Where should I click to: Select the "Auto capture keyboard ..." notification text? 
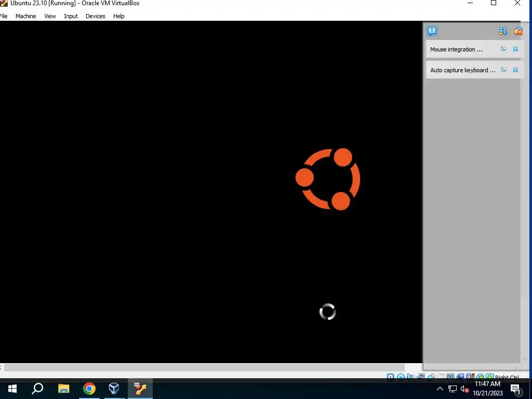pos(463,70)
